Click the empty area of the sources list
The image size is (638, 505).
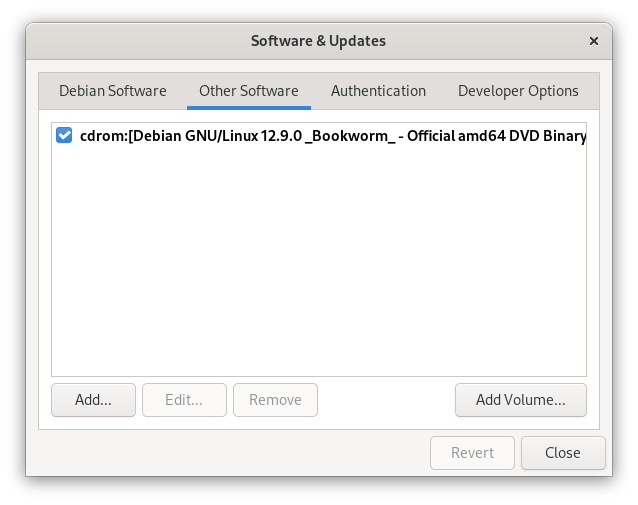(319, 260)
